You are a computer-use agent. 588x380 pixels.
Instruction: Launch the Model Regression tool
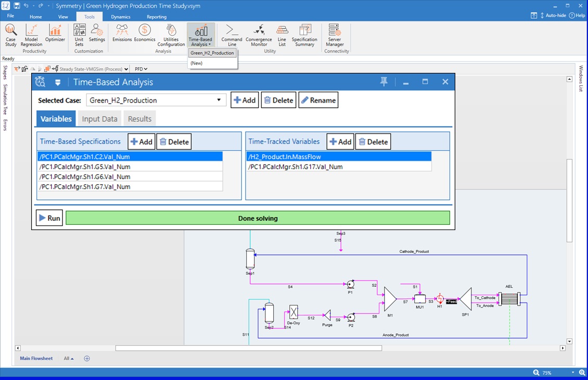click(31, 34)
